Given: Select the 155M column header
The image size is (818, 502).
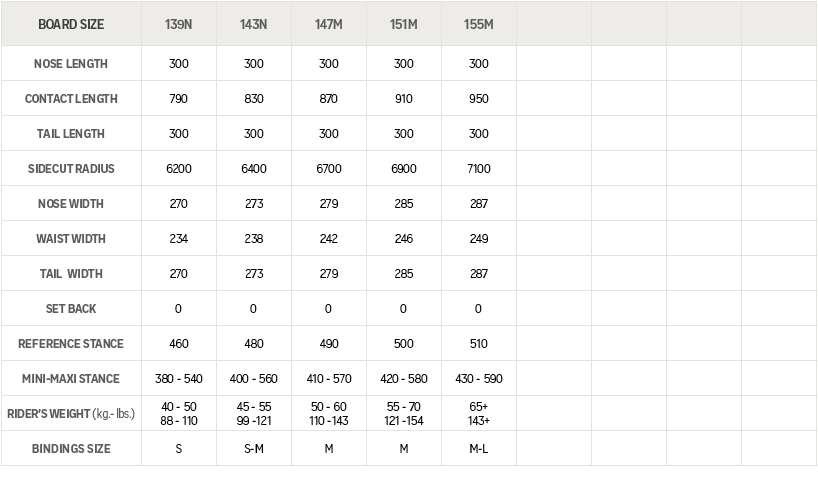Looking at the screenshot, I should [478, 24].
